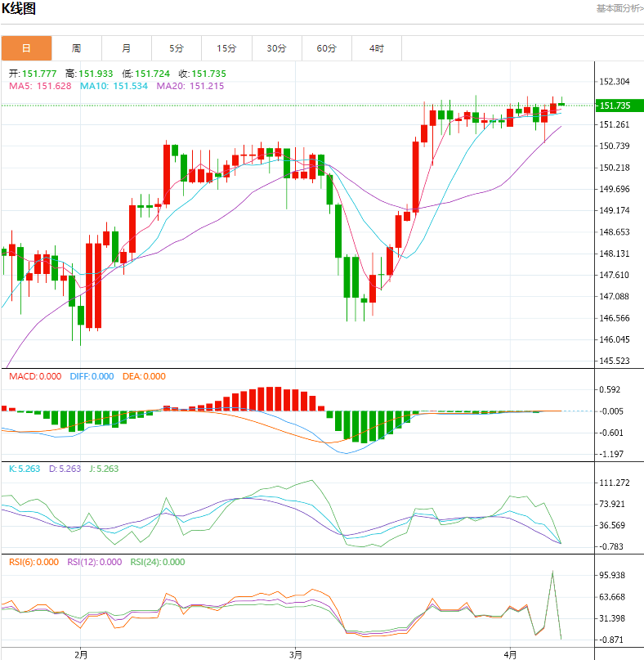Screen dimensions: 644x660
Task: Select the 60分 interval tab
Action: pos(327,48)
